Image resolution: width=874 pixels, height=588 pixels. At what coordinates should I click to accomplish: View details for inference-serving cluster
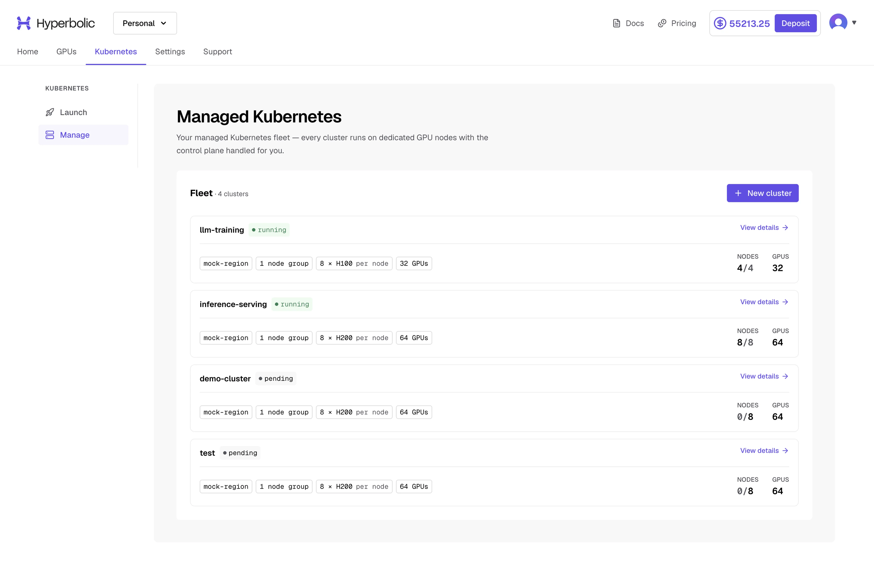click(x=764, y=302)
